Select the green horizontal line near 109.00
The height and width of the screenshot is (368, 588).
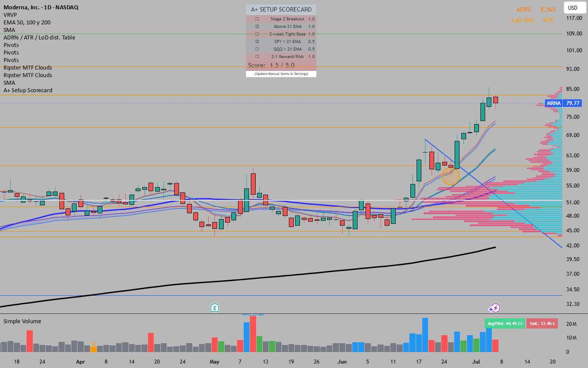pos(281,34)
